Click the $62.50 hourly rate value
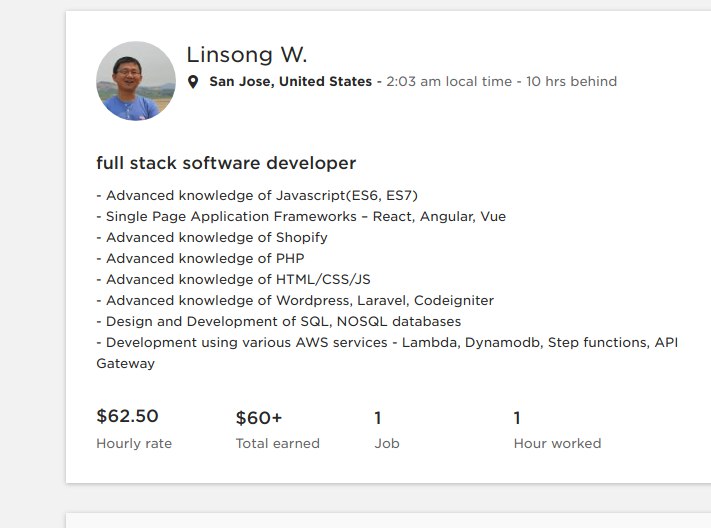This screenshot has height=528, width=711. click(x=127, y=416)
